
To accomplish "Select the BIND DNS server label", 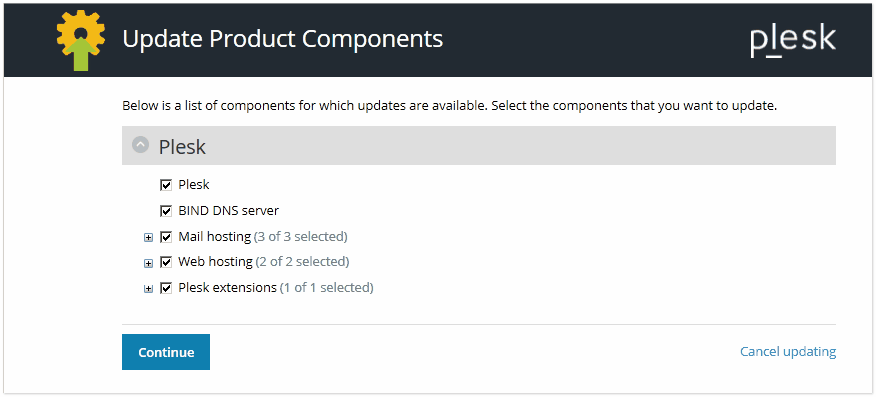I will coord(228,211).
